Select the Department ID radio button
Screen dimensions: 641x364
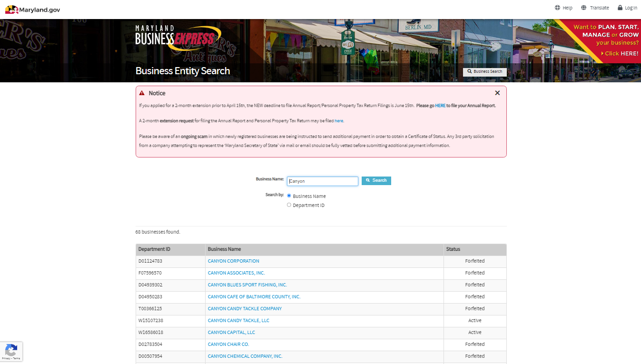click(289, 205)
